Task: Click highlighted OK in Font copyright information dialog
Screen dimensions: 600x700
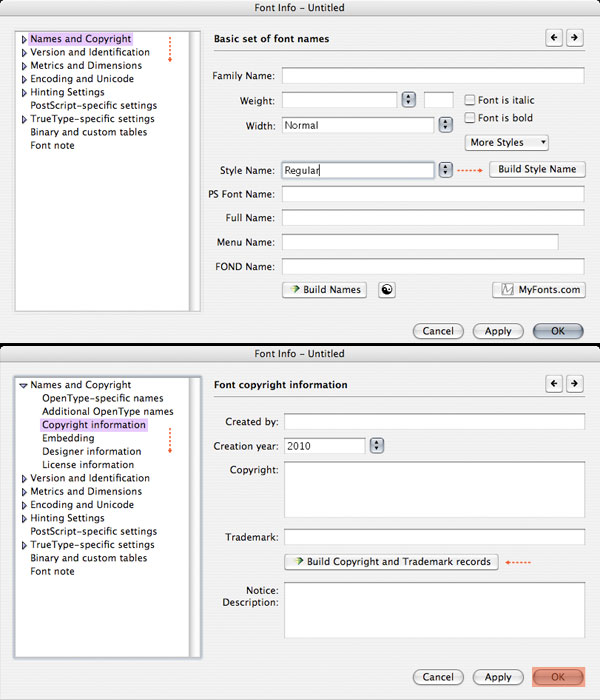Action: point(558,677)
